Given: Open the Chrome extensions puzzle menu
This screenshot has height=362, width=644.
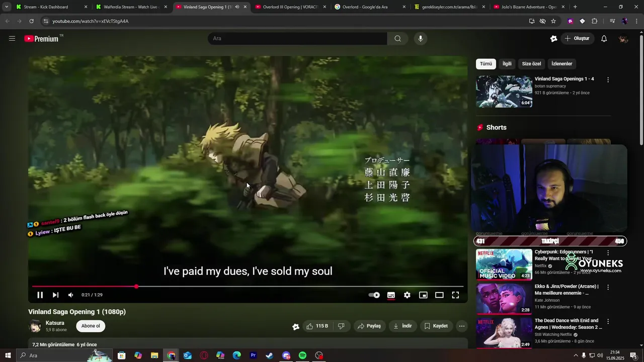Looking at the screenshot, I should [594, 21].
